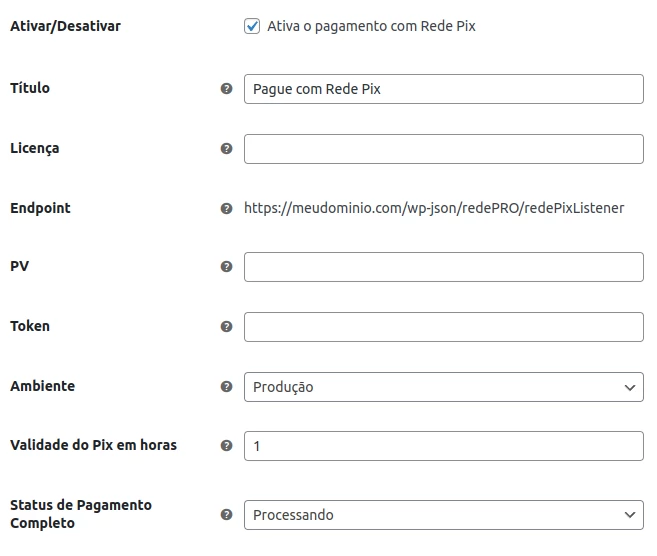Open the Ambiente dropdown showing Produção
This screenshot has height=556, width=657.
[x=443, y=387]
